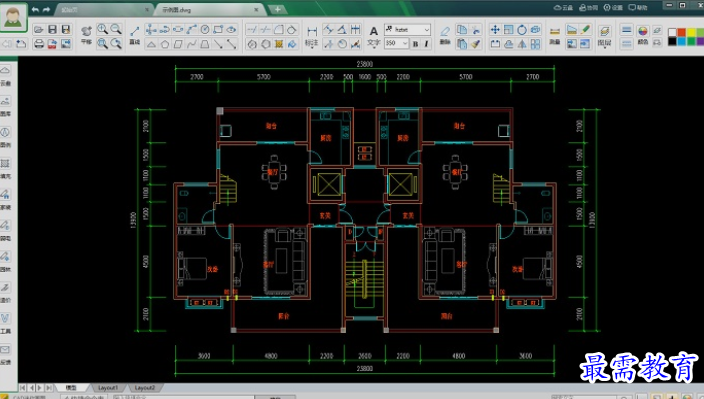The image size is (704, 399).
Task: Switch to the Layout2 tab
Action: point(145,387)
